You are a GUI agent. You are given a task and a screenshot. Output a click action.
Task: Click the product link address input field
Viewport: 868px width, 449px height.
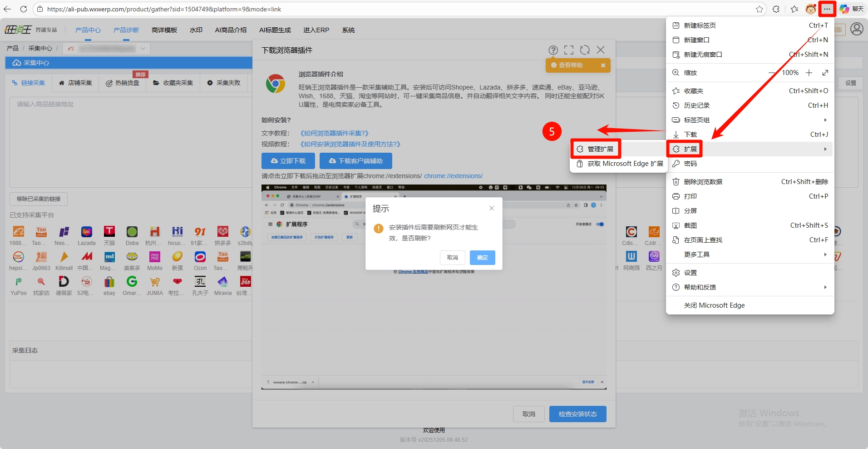132,141
